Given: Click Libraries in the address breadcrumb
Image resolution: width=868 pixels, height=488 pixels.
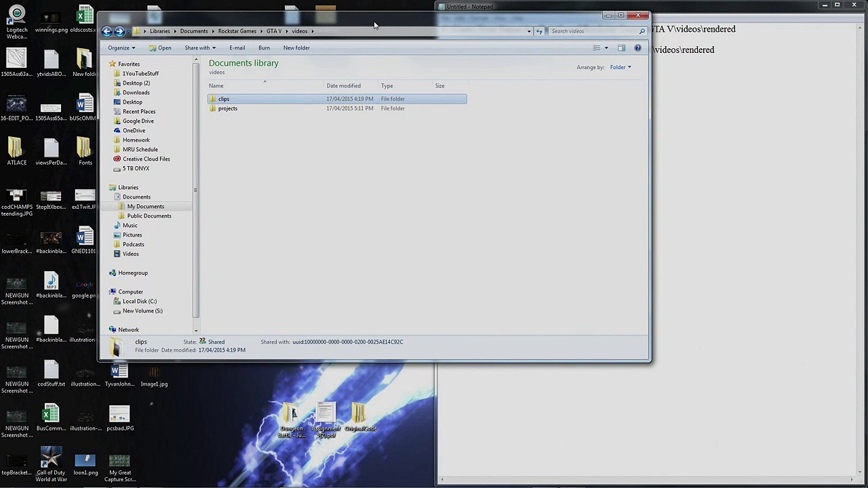Looking at the screenshot, I should point(159,31).
